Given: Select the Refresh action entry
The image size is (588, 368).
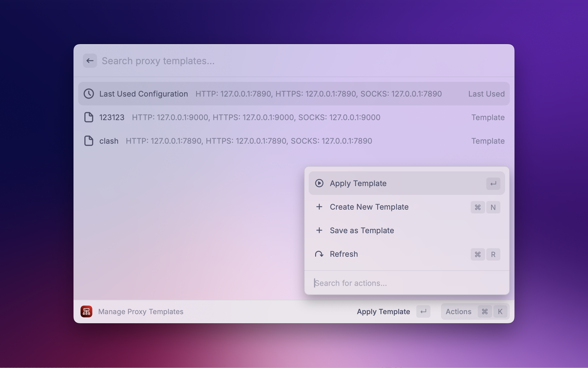Looking at the screenshot, I should (344, 254).
